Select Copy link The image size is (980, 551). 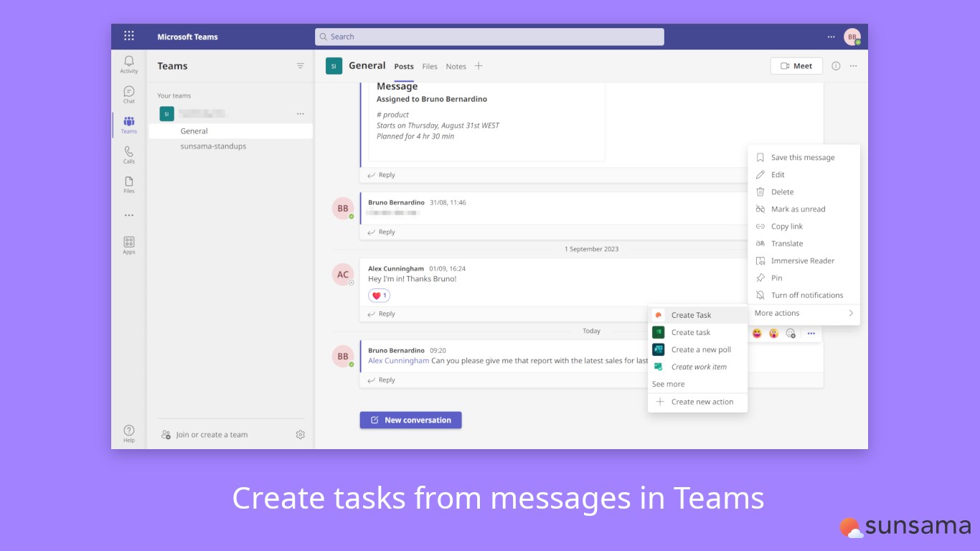pos(804,226)
